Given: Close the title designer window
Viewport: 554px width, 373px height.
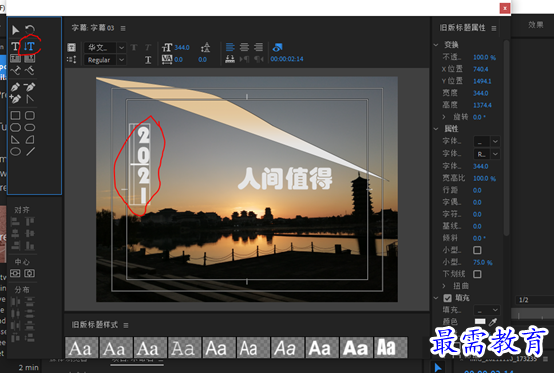Looking at the screenshot, I should [x=505, y=8].
